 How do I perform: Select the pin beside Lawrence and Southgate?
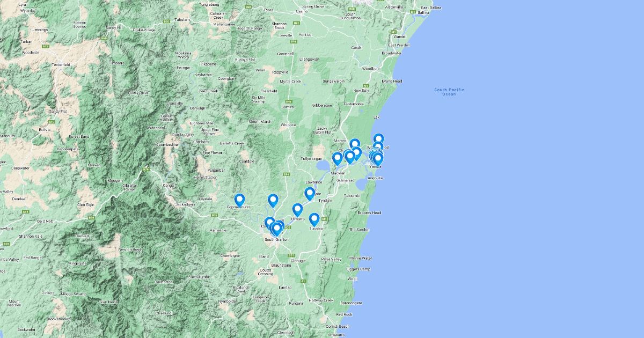(x=310, y=194)
